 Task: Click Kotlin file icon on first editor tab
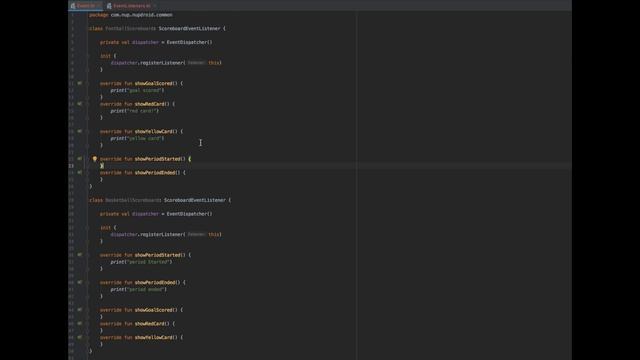(73, 6)
